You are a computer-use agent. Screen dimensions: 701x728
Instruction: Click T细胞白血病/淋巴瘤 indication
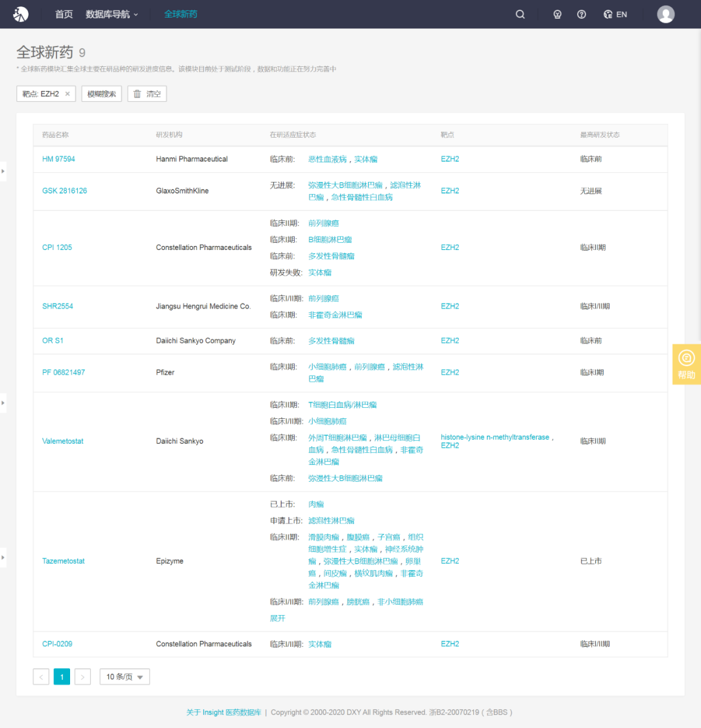coord(342,405)
